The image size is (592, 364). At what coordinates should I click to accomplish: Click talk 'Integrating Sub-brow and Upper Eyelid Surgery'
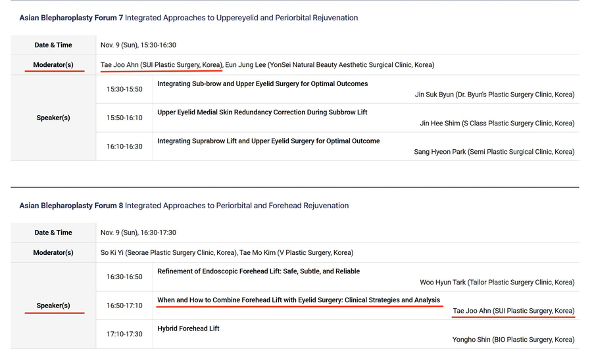(262, 84)
